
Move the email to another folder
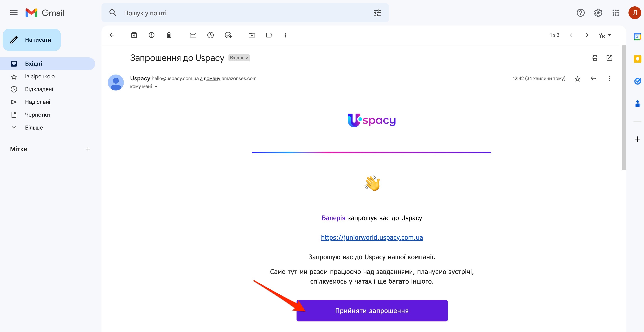pyautogui.click(x=252, y=35)
